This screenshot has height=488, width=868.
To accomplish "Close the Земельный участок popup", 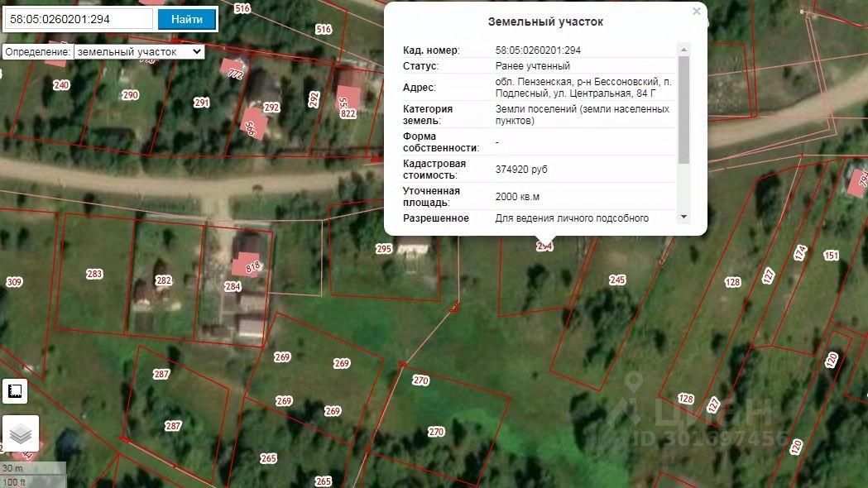I will coord(697,11).
